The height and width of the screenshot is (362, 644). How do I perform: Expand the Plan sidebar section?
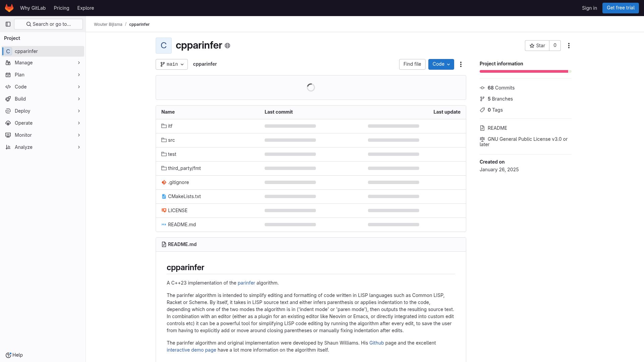coord(43,75)
